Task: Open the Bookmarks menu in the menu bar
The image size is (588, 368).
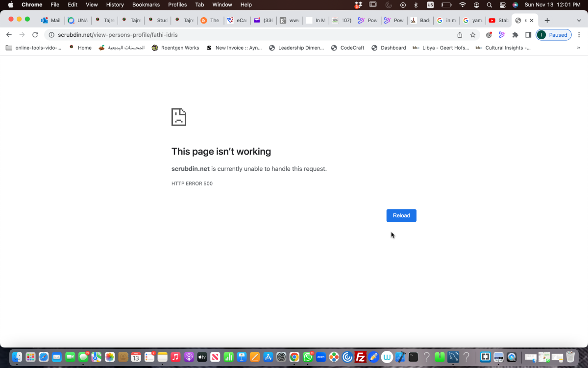Action: (x=146, y=4)
